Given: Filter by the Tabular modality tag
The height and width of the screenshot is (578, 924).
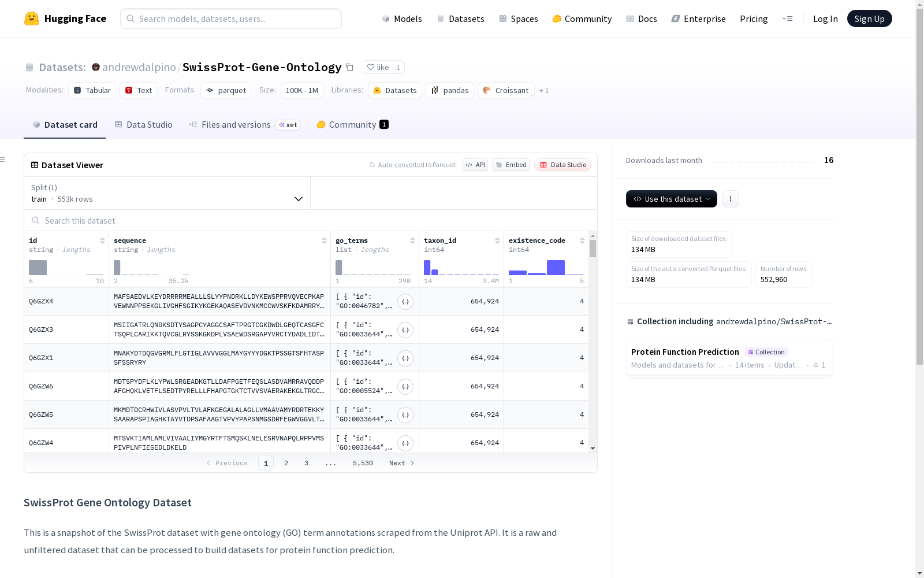Looking at the screenshot, I should click(92, 90).
